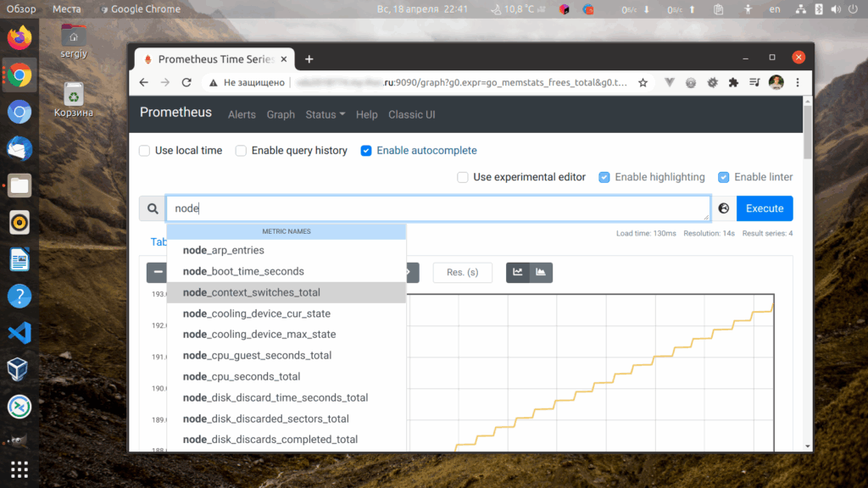Pick node_cooling_device_cur_state suggestion
This screenshot has height=488, width=868.
[287, 313]
